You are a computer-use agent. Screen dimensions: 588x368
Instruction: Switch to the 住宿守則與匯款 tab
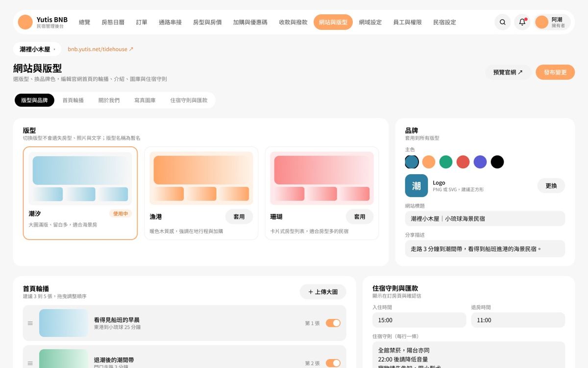189,100
